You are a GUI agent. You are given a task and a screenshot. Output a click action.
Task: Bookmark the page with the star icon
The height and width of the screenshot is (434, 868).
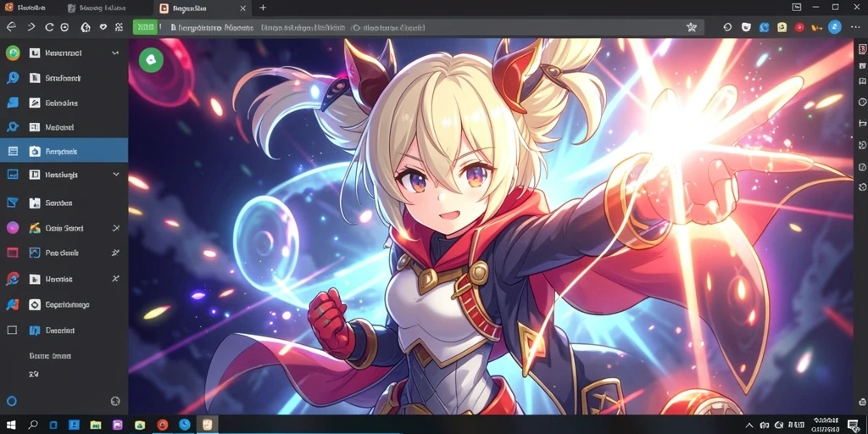coord(692,26)
